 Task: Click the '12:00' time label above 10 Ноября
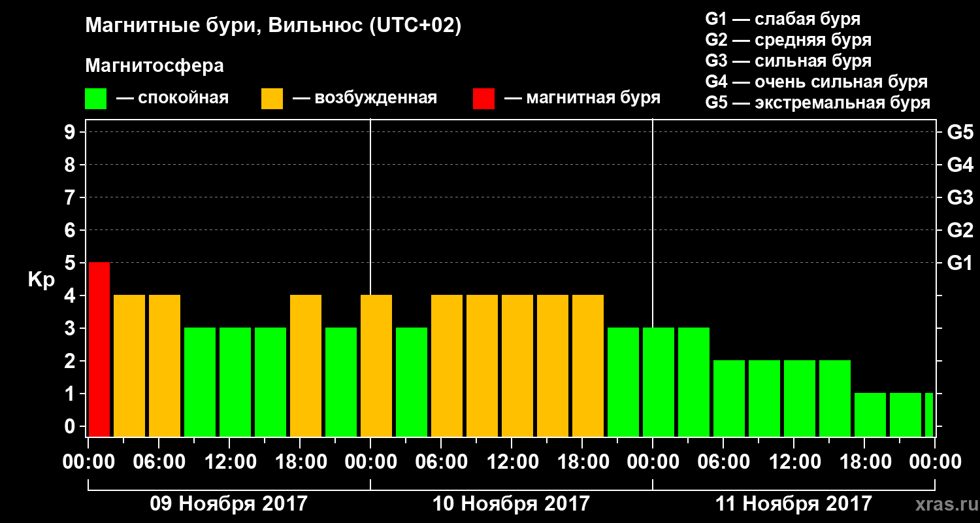512,462
